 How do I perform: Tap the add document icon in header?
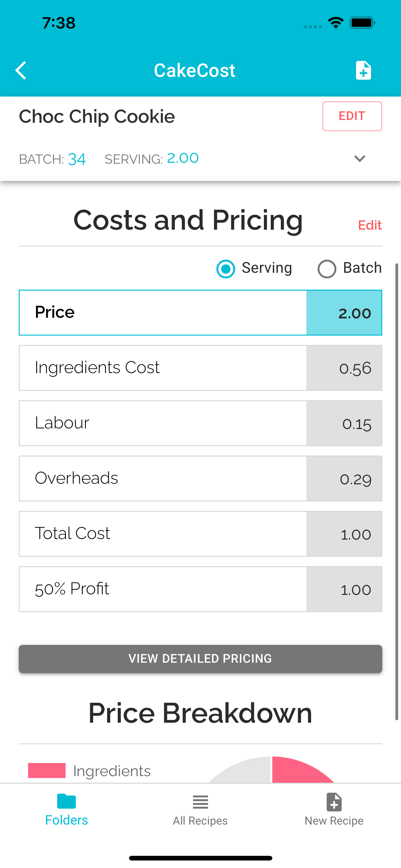[363, 70]
